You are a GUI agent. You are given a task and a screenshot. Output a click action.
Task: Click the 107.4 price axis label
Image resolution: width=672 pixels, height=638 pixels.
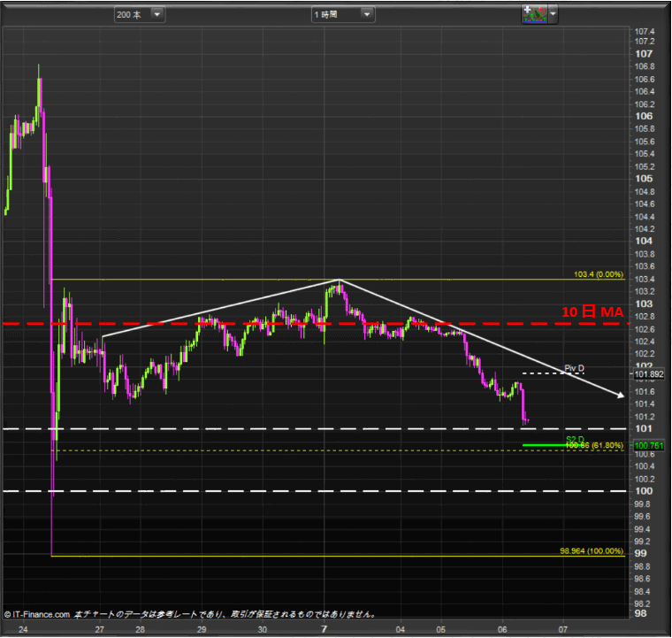(645, 31)
